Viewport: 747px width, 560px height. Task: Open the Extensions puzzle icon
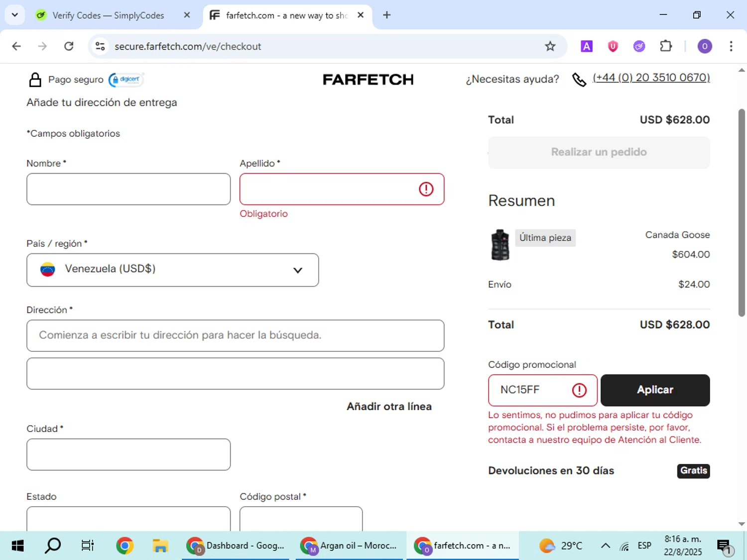point(666,46)
